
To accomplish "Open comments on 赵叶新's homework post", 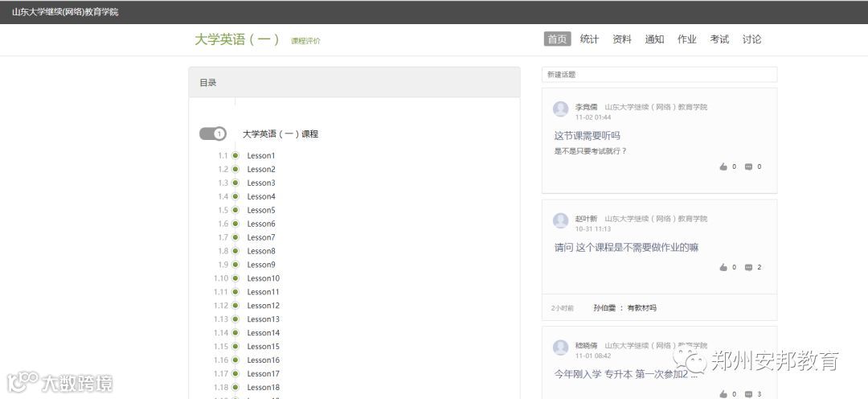I will coord(748,267).
